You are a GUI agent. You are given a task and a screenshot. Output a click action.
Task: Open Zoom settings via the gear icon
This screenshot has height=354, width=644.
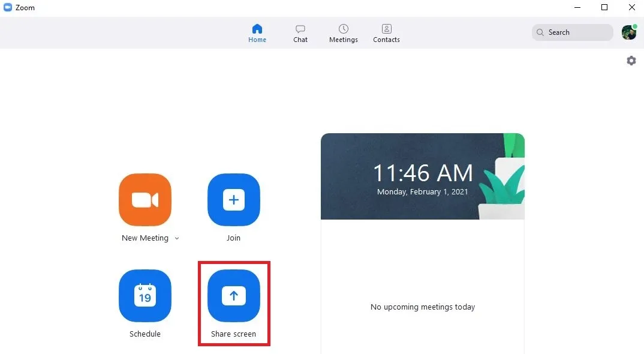[x=631, y=61]
